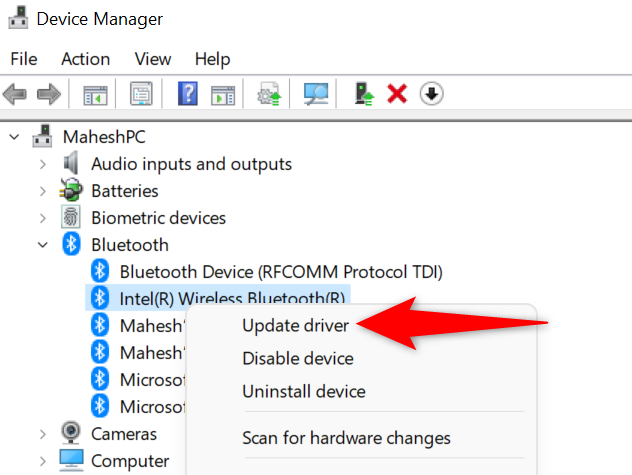
Task: Collapse the Bluetooth category
Action: (x=42, y=245)
